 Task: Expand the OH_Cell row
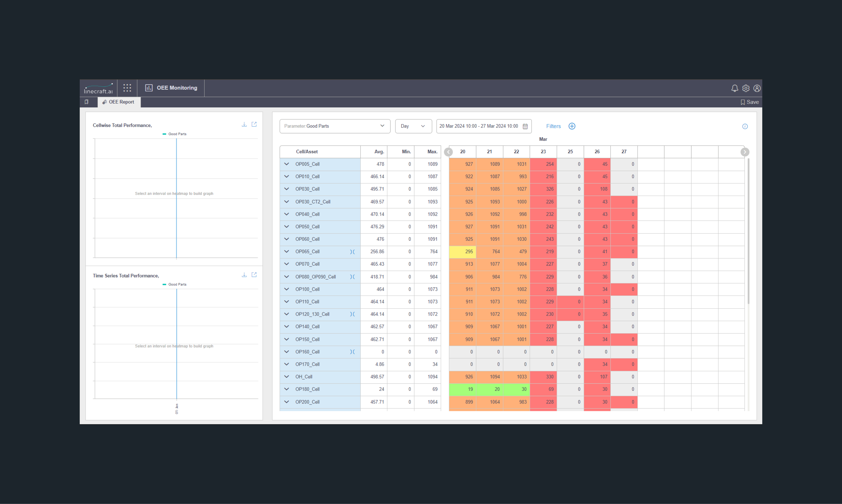coord(287,377)
